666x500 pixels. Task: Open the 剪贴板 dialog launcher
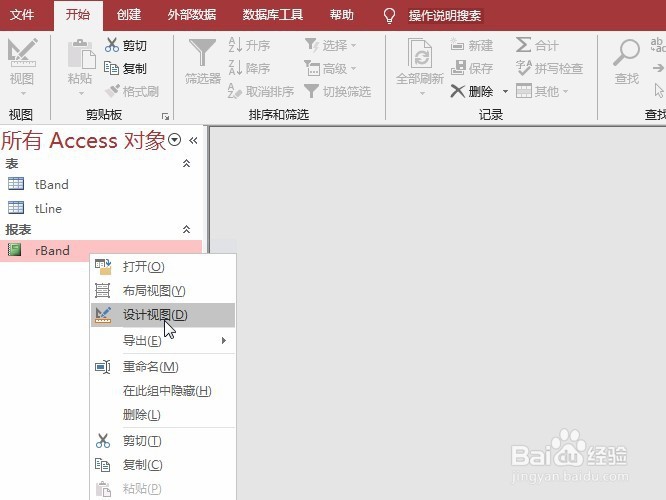point(165,116)
